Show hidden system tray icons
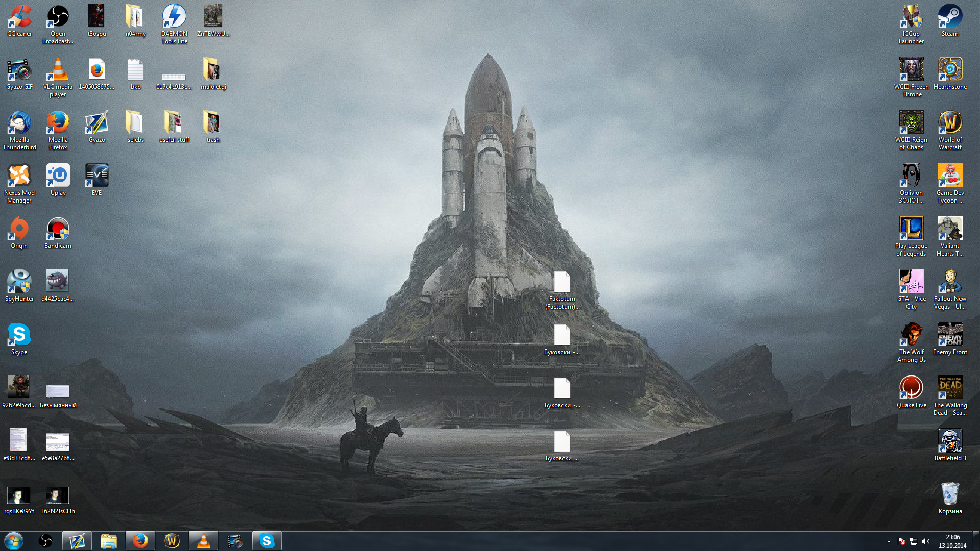The image size is (980, 551). tap(889, 541)
